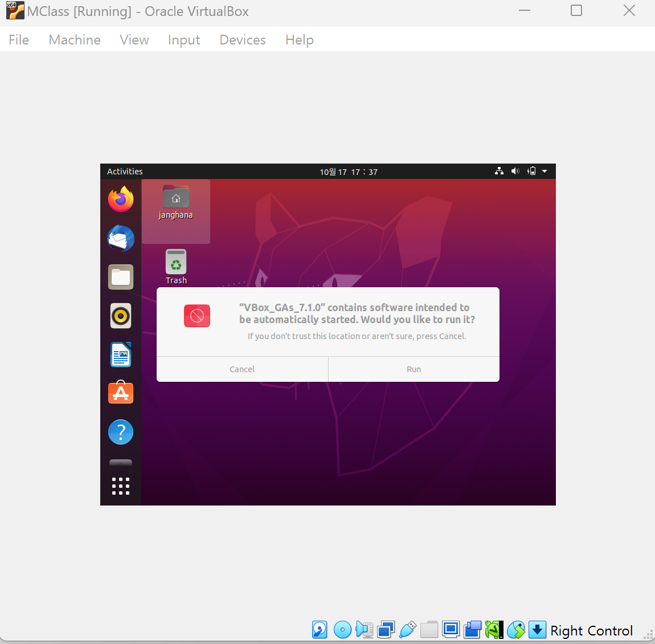Open the Help menu

coord(299,40)
